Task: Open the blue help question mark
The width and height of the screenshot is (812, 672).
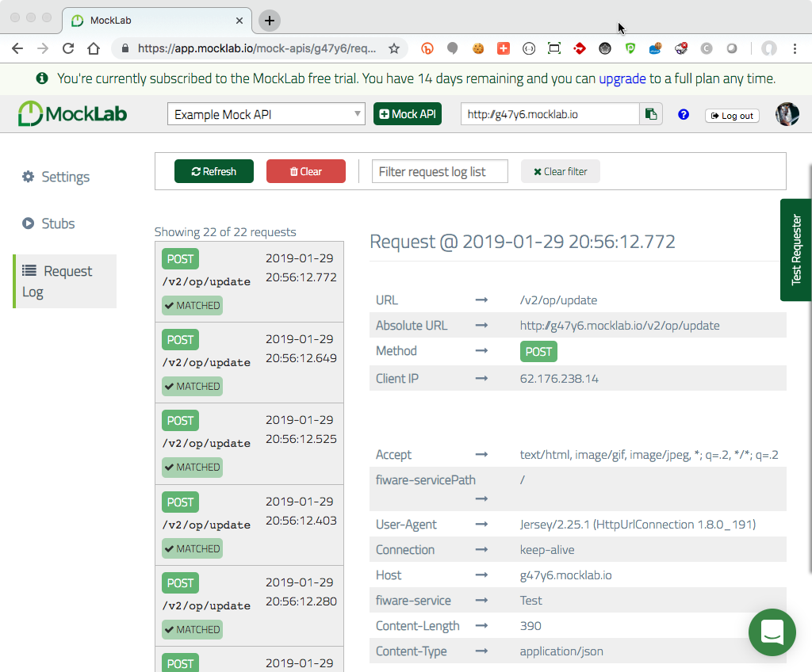Action: (x=683, y=114)
